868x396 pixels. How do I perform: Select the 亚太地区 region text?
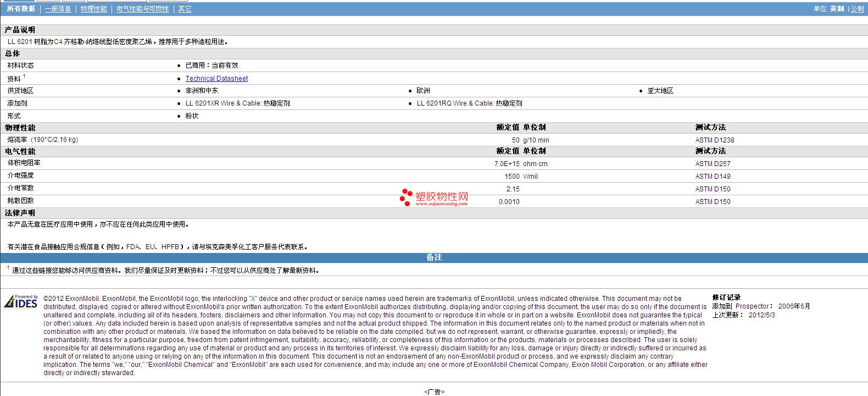click(660, 91)
